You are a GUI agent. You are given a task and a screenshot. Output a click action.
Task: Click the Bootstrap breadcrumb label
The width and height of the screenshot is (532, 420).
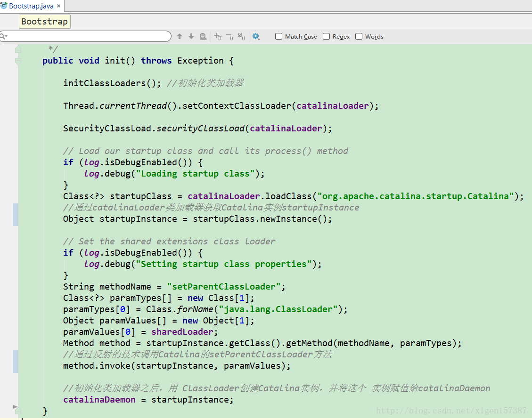pyautogui.click(x=44, y=22)
